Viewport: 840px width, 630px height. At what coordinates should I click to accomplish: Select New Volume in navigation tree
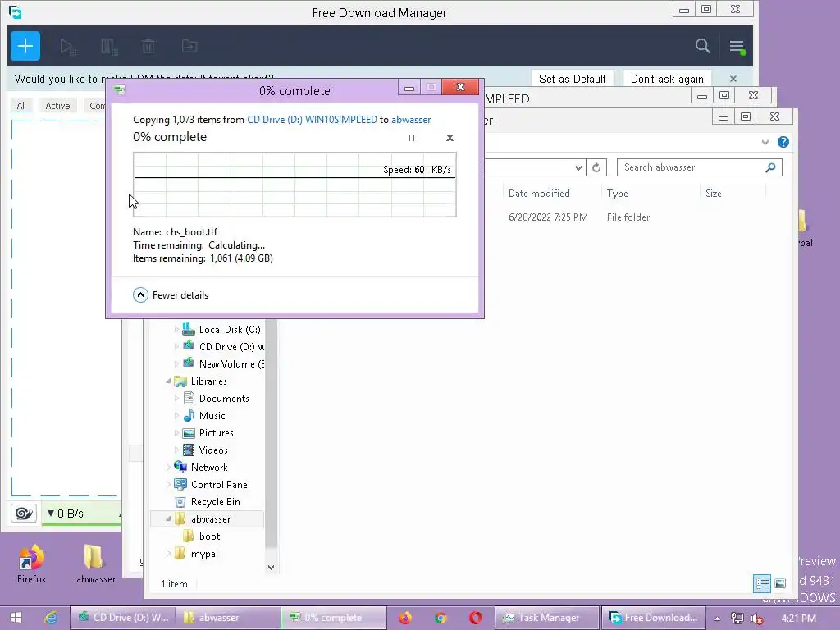click(x=223, y=363)
